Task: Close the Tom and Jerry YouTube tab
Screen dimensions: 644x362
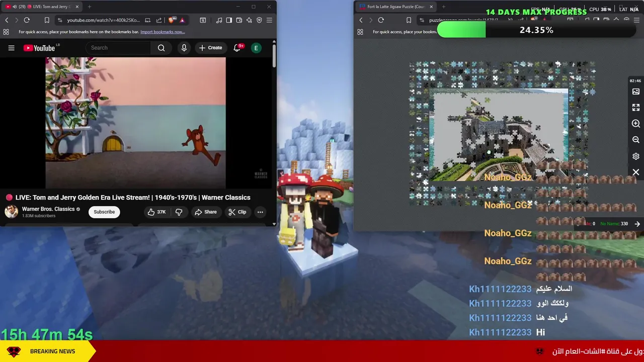Action: click(77, 7)
